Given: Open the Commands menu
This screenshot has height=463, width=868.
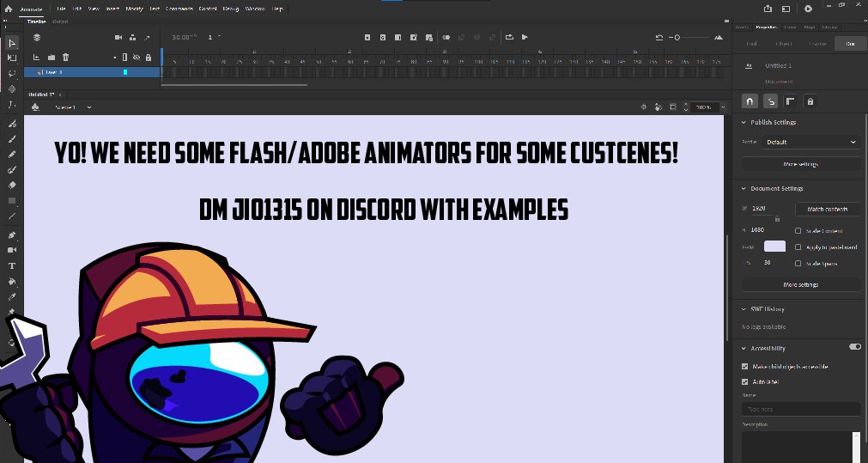Looking at the screenshot, I should point(179,9).
